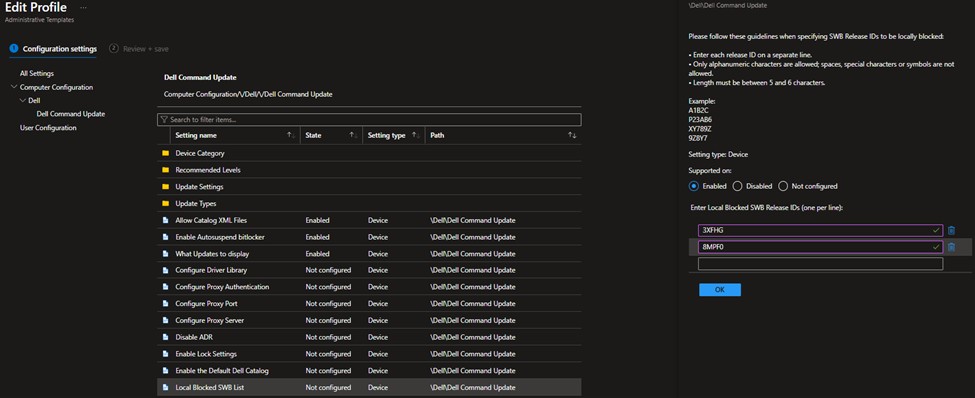This screenshot has width=975, height=398.
Task: Collapse the Computer Configuration tree node
Action: (x=14, y=87)
